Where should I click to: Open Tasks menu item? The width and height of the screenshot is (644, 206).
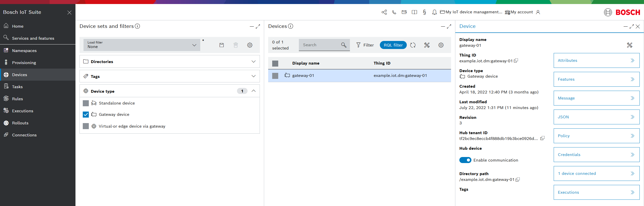[x=38, y=87]
